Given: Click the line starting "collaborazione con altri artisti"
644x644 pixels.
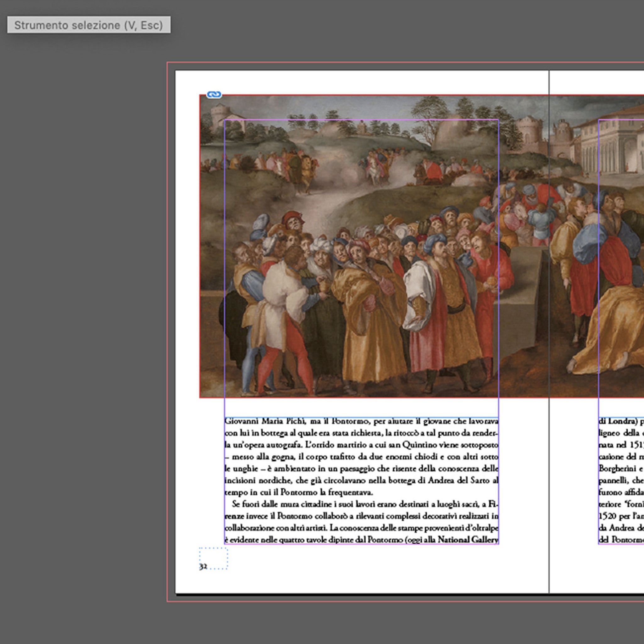Looking at the screenshot, I should [362, 528].
